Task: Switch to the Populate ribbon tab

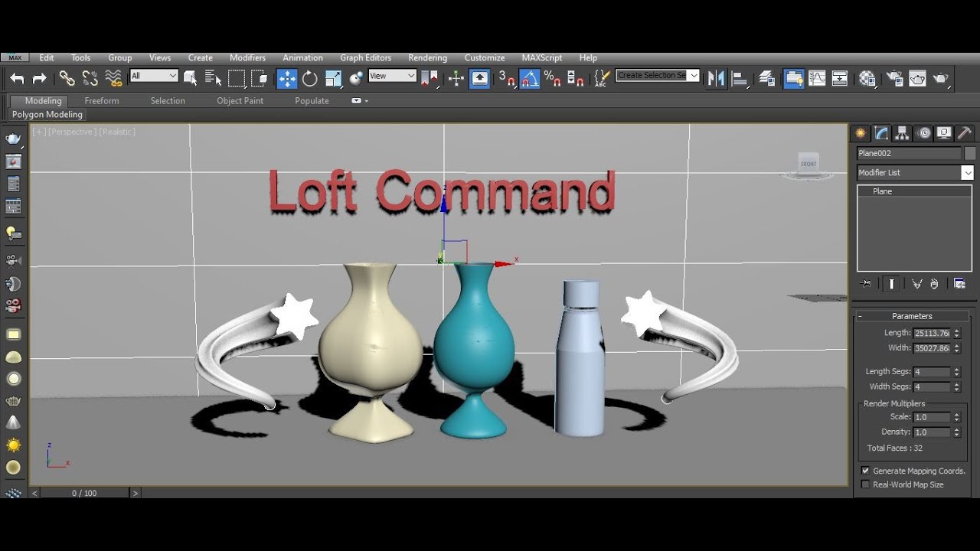Action: pyautogui.click(x=312, y=101)
